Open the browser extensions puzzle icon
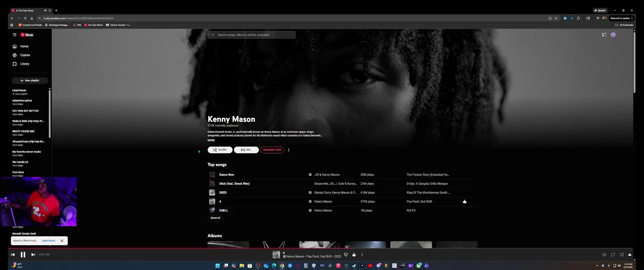 [x=578, y=18]
